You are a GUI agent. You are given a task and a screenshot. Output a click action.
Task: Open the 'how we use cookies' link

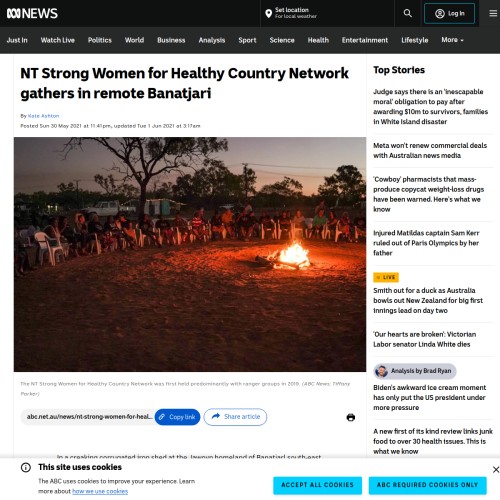click(x=100, y=491)
